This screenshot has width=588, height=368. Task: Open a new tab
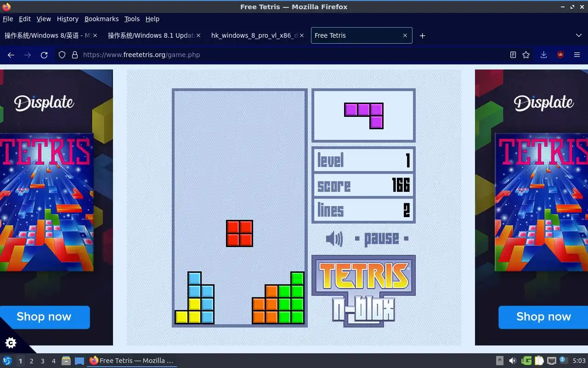click(422, 35)
